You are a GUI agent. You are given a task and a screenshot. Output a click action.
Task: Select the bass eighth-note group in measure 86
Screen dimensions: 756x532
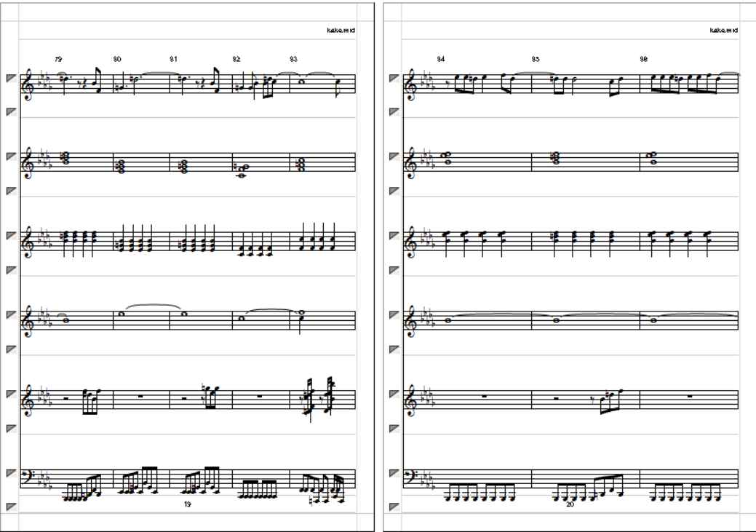tap(685, 492)
